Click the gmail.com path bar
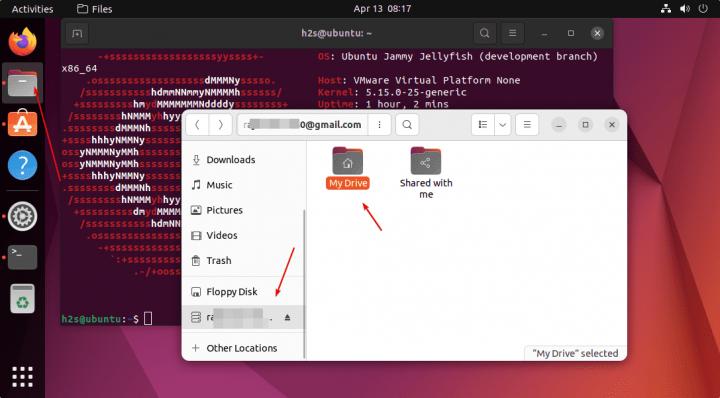This screenshot has width=720, height=398. pyautogui.click(x=303, y=124)
